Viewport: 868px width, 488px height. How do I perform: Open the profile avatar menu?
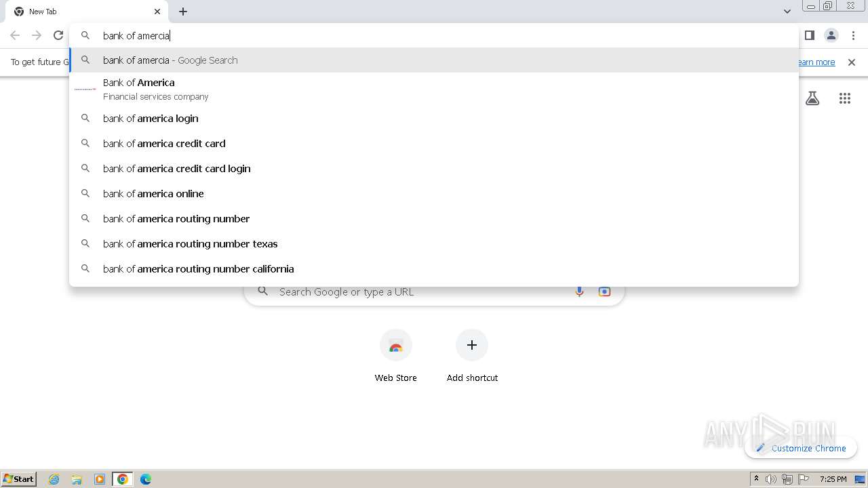tap(831, 35)
